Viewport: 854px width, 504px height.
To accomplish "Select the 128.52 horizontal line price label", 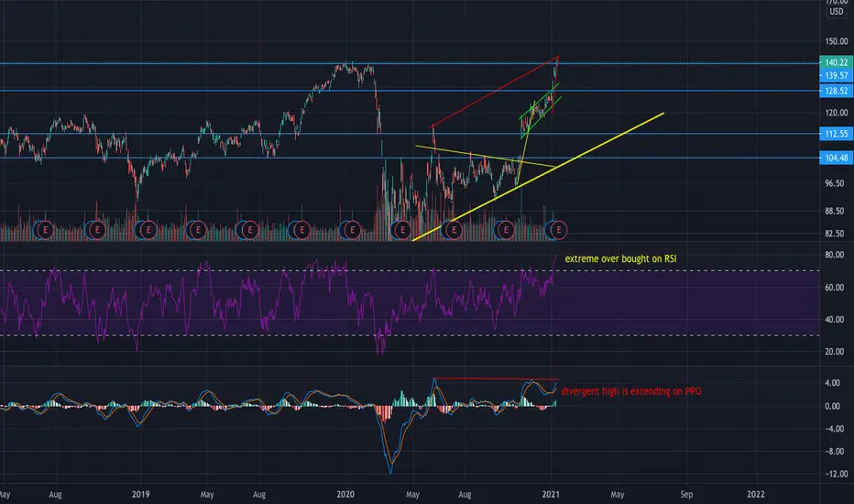I will click(x=836, y=91).
